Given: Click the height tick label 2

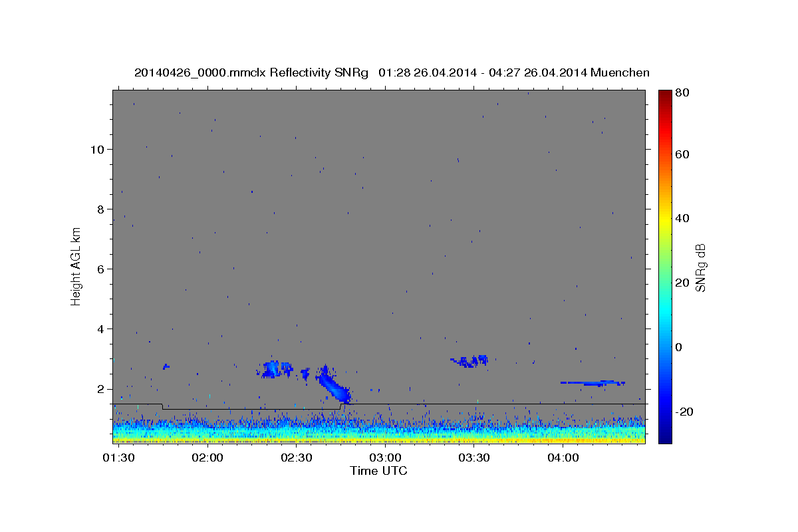Looking at the screenshot, I should pos(100,389).
